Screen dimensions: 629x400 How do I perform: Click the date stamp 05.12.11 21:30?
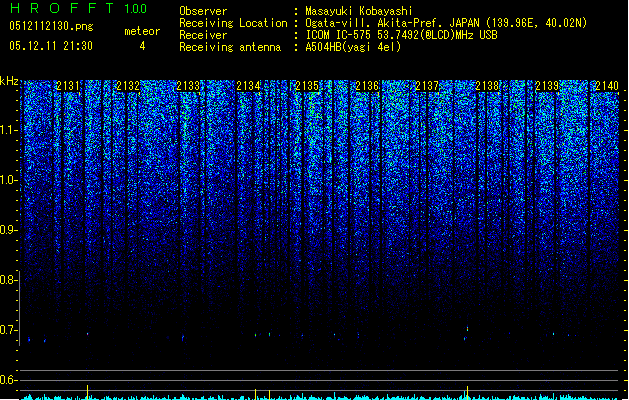point(51,46)
